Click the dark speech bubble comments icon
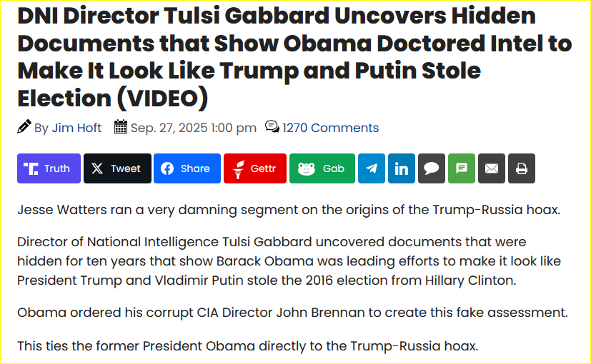Screen dimensions: 591x364 pyautogui.click(x=431, y=168)
